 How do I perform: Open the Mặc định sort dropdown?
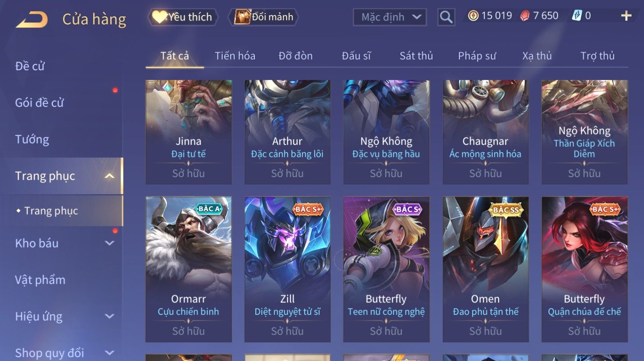click(x=390, y=17)
